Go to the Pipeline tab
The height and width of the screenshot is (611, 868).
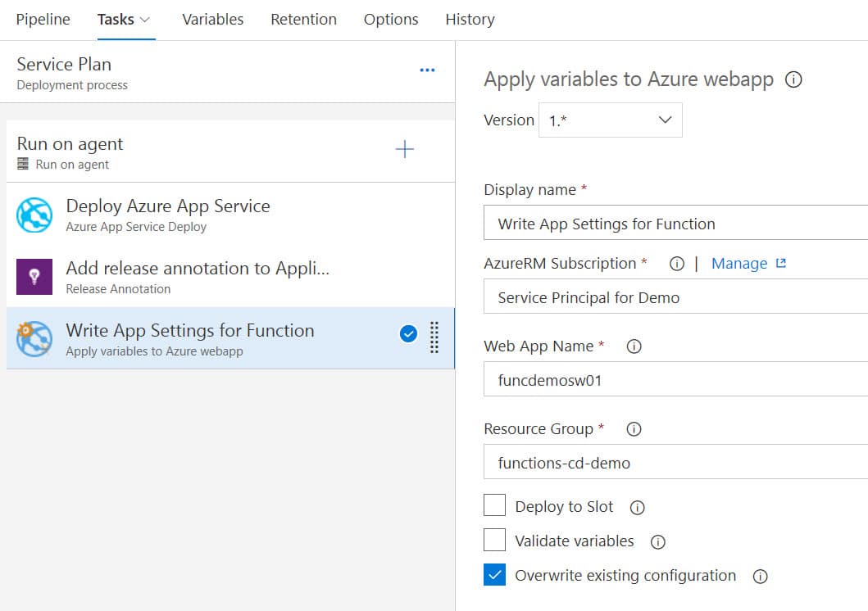point(43,20)
